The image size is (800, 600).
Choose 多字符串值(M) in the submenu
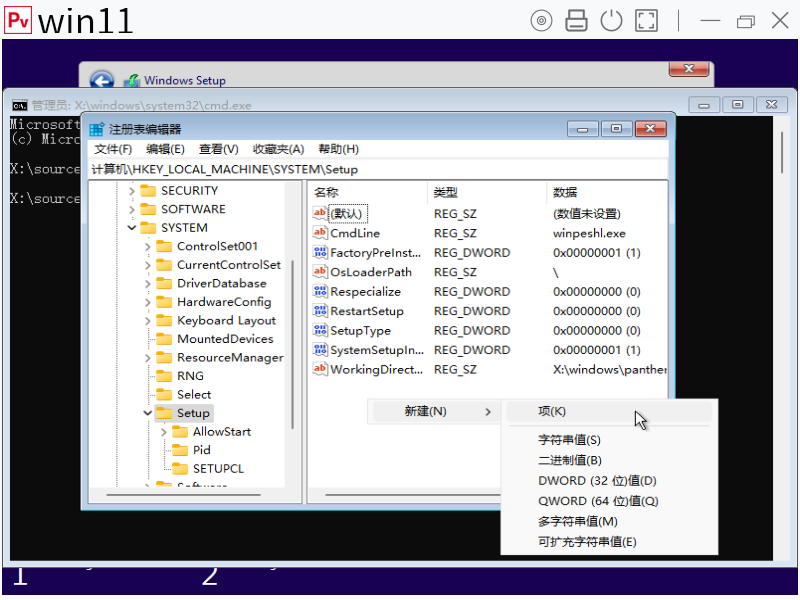[x=609, y=521]
